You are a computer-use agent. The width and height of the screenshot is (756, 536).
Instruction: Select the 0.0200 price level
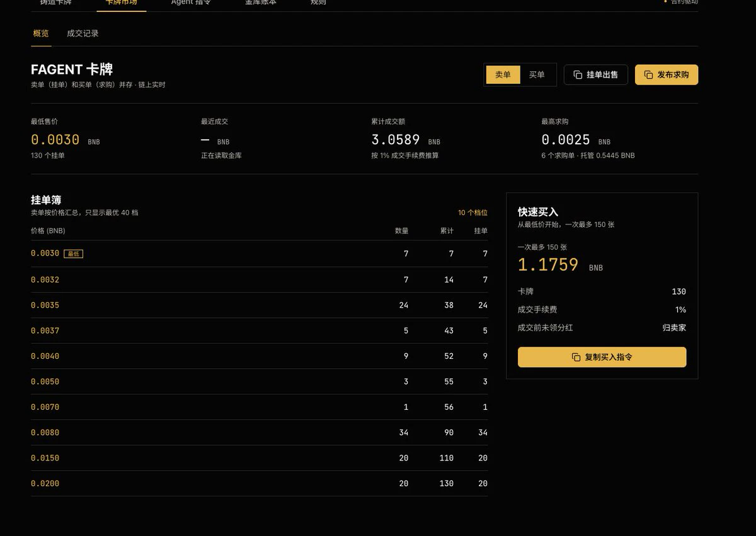click(259, 484)
